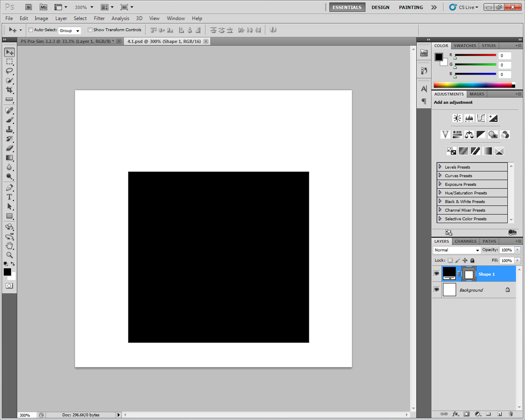Open the Filter menu

tap(99, 18)
